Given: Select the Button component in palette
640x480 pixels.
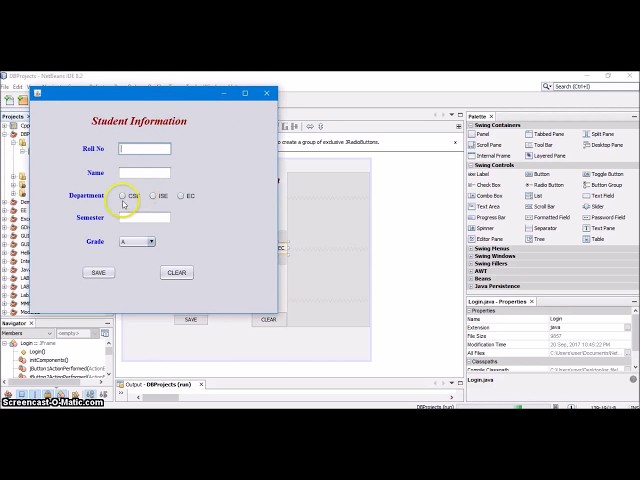Looking at the screenshot, I should (x=538, y=174).
